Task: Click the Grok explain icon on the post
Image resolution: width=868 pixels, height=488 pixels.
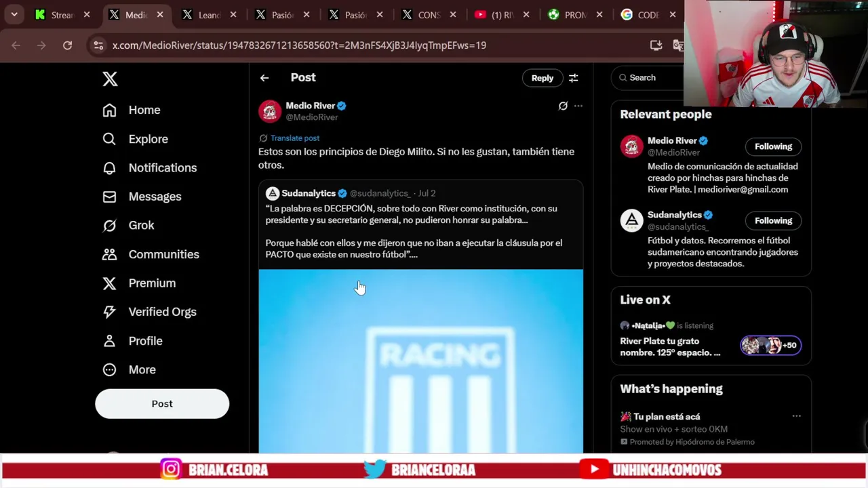Action: [563, 106]
